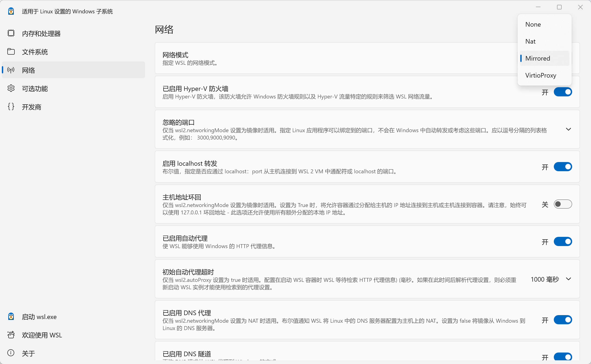Expand the 忽略的端口 setting chevron
591x364 pixels.
[x=568, y=129]
